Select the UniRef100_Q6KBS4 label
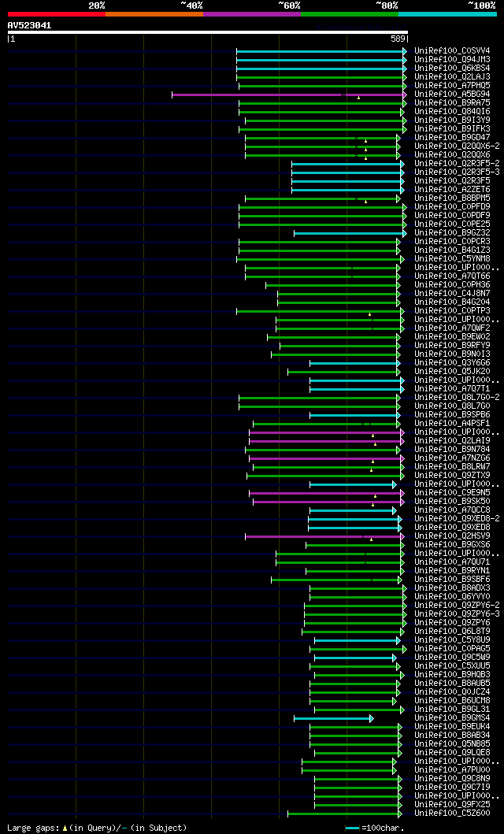This screenshot has height=834, width=504. (453, 69)
